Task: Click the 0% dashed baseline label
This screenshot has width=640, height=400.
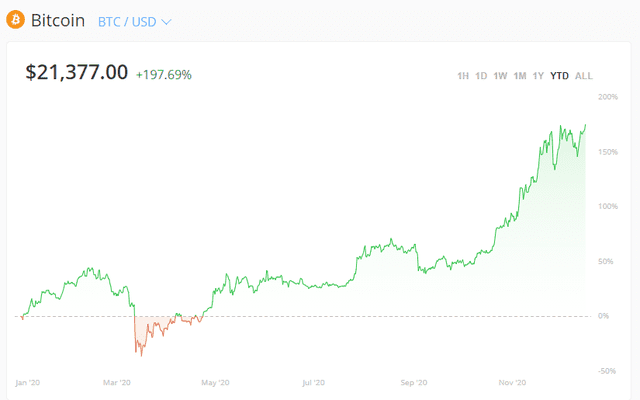Action: (603, 316)
